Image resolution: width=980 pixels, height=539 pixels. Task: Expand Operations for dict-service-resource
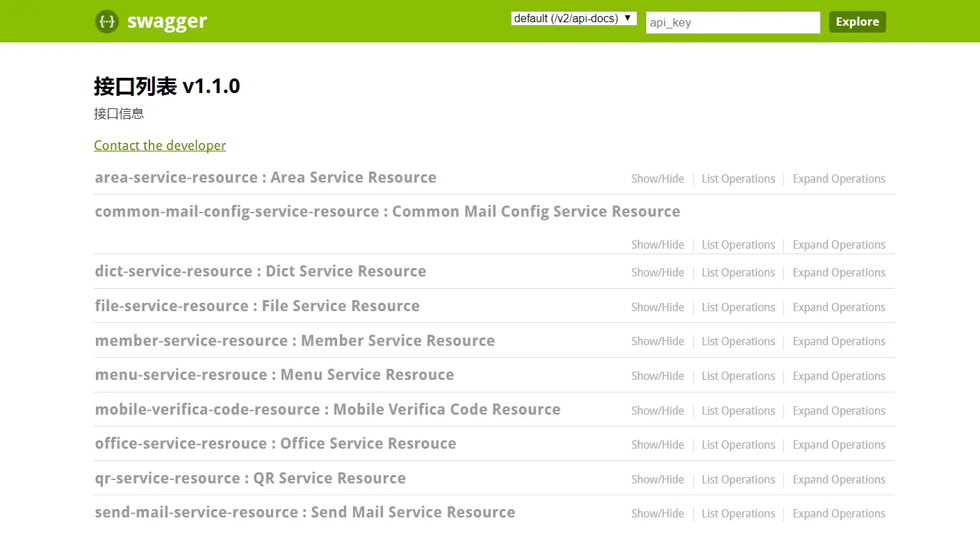point(839,272)
